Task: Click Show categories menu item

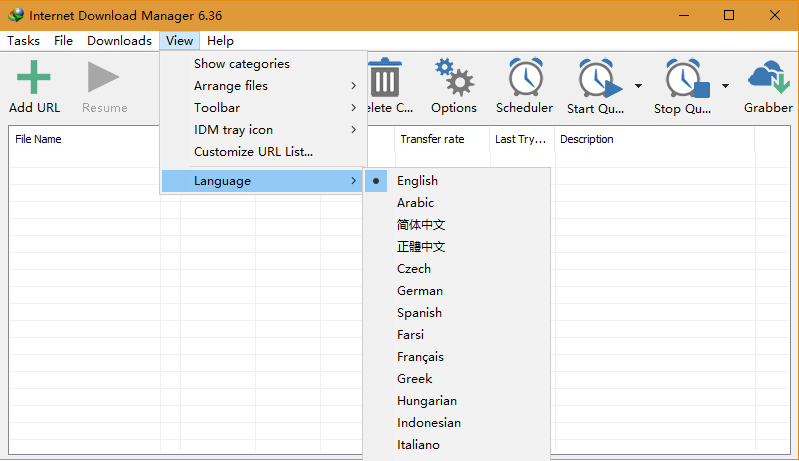Action: tap(263, 64)
